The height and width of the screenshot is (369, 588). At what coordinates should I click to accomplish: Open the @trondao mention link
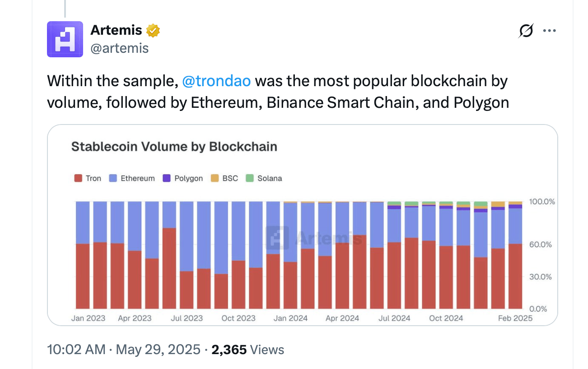[x=215, y=81]
